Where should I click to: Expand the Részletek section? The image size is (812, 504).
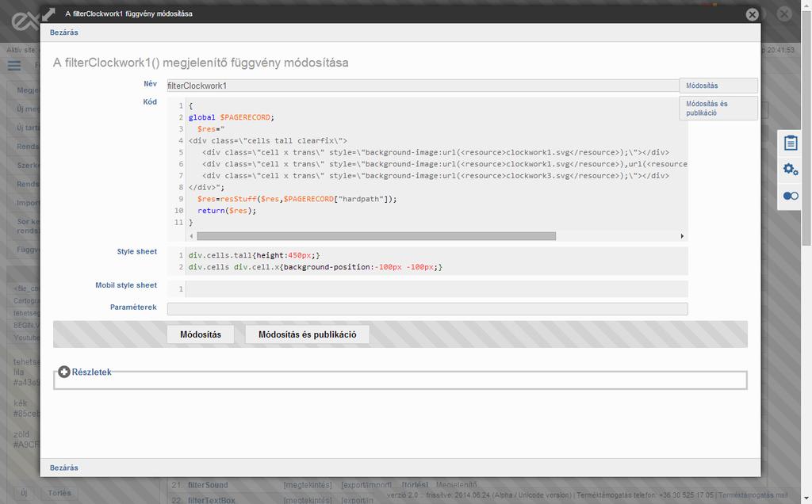tap(64, 372)
